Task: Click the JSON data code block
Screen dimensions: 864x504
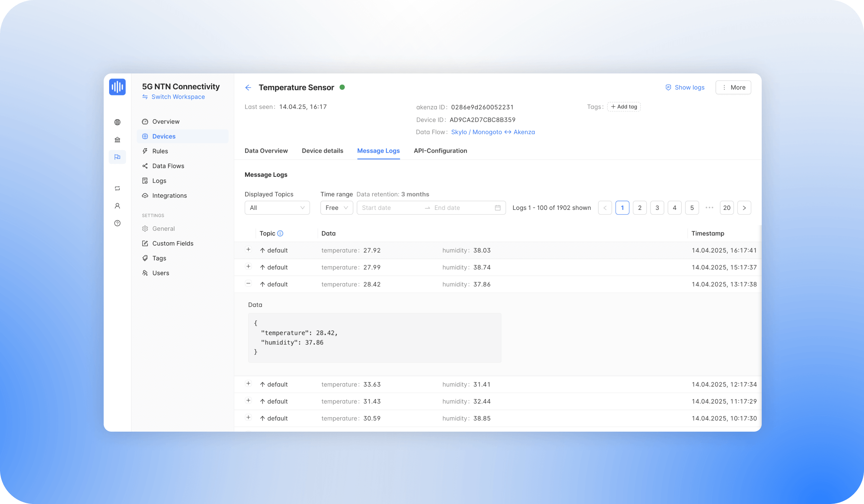Action: coord(375,338)
